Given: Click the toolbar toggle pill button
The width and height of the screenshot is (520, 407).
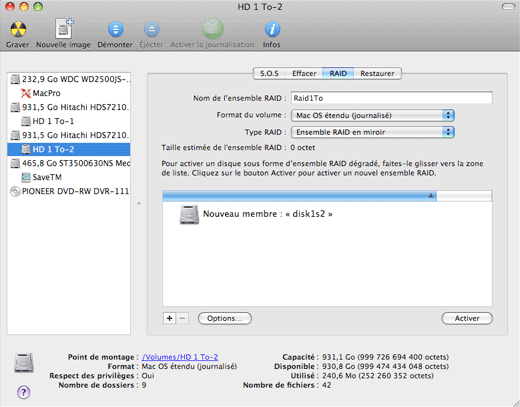Looking at the screenshot, I should coord(508,7).
